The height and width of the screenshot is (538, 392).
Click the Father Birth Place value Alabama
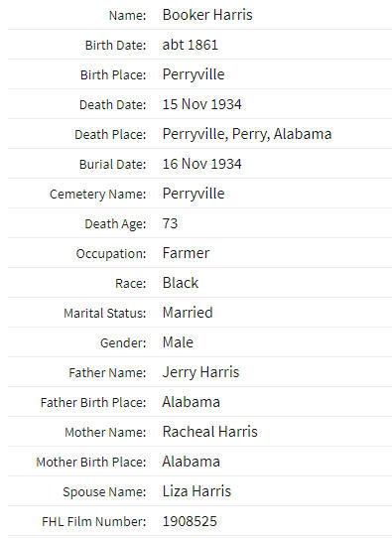pyautogui.click(x=191, y=402)
